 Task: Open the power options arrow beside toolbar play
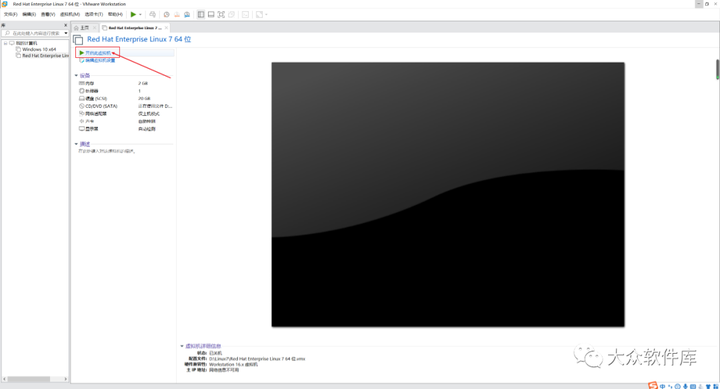coord(141,15)
